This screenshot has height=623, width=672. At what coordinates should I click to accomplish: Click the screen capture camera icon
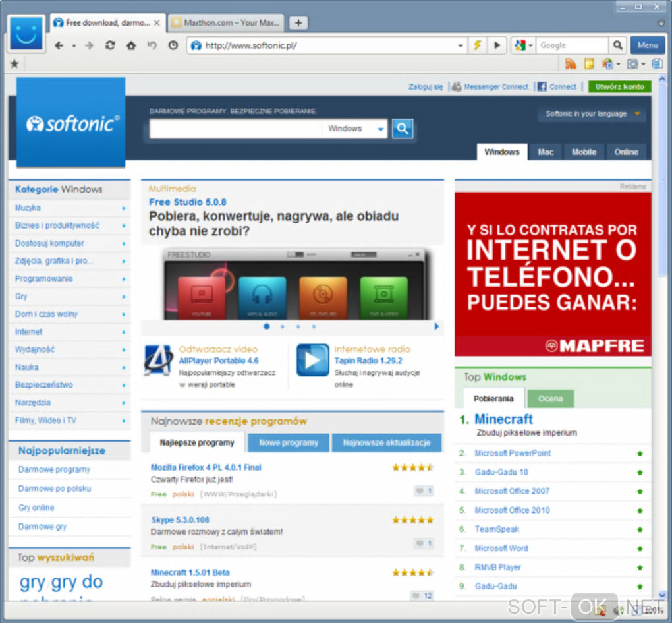point(632,64)
